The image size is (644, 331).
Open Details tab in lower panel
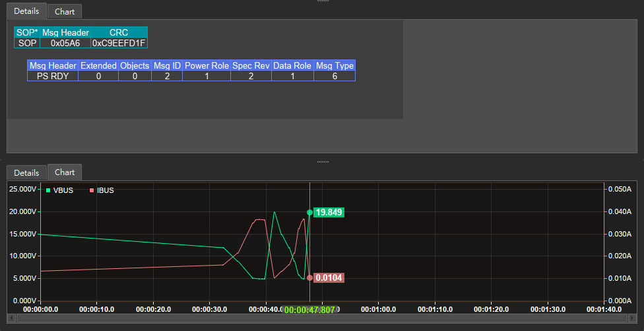click(26, 172)
